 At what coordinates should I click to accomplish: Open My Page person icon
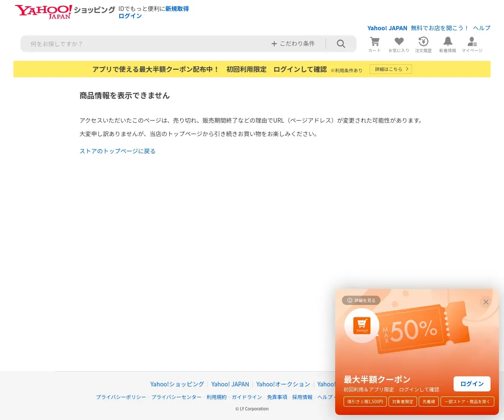pyautogui.click(x=472, y=45)
